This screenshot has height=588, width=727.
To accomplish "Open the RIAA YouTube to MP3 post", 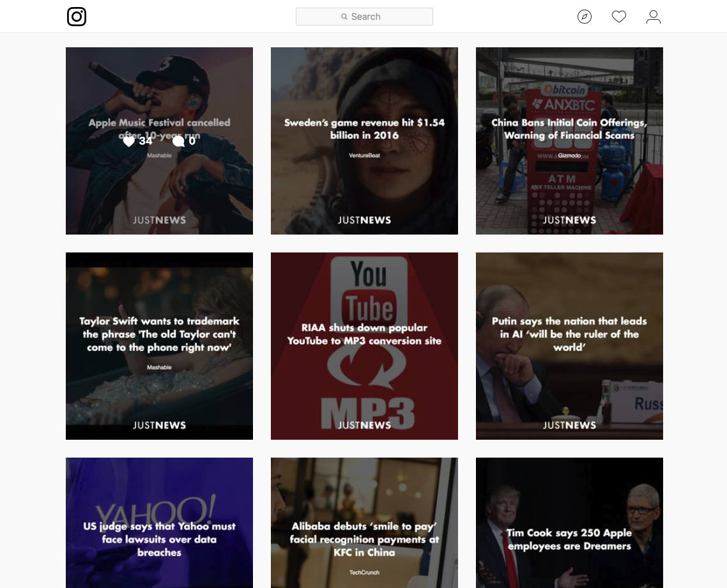I will click(x=364, y=346).
